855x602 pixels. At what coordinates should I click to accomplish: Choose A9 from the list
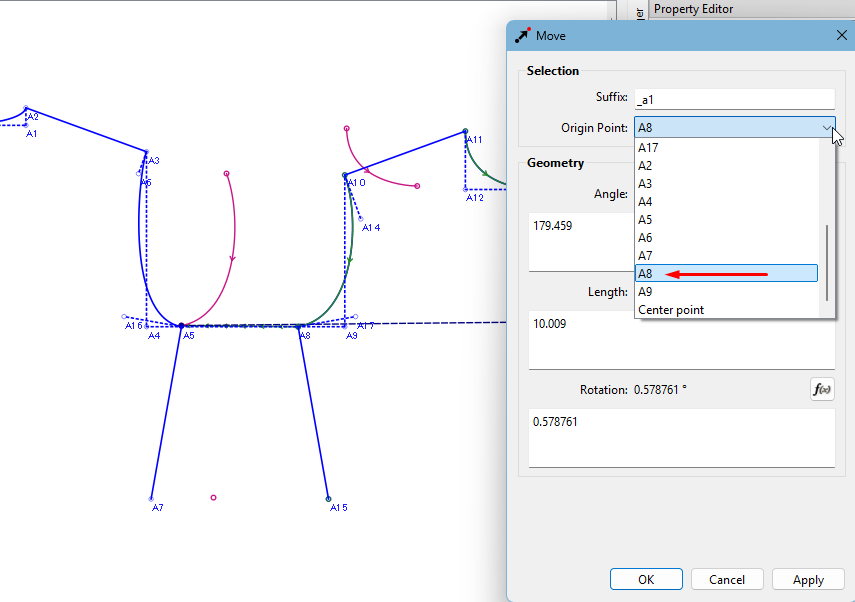coord(645,292)
